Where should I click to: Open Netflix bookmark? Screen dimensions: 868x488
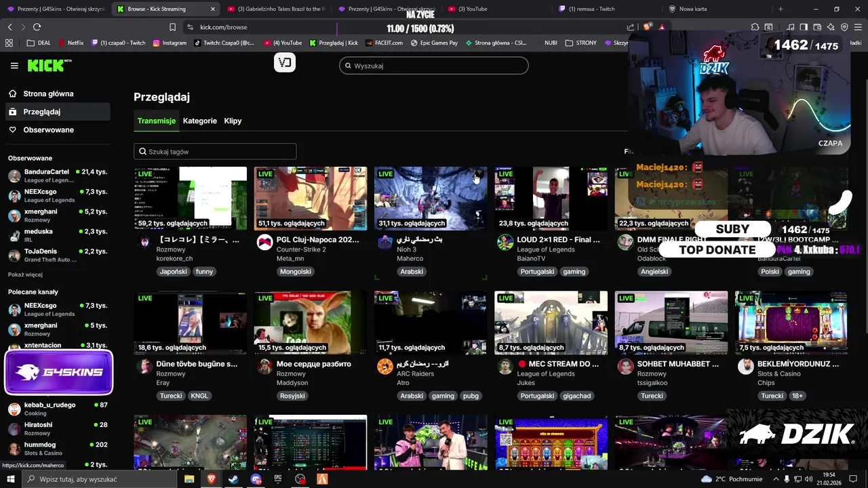point(71,43)
